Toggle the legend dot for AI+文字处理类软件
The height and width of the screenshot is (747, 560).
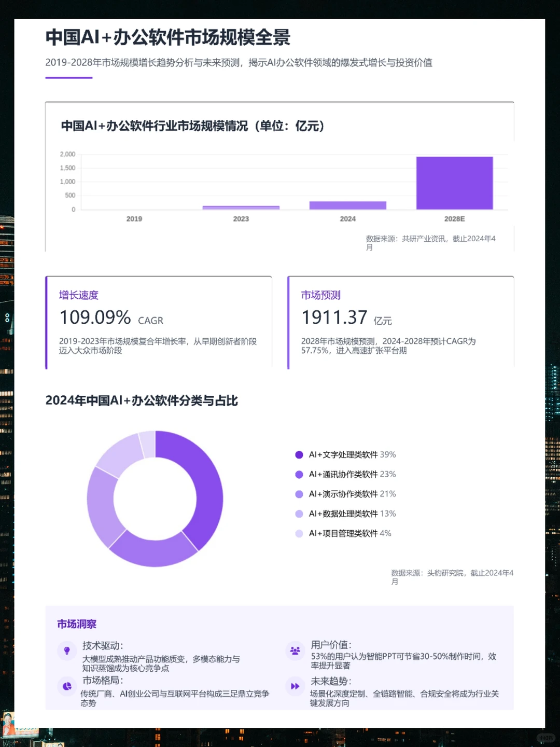pos(299,454)
